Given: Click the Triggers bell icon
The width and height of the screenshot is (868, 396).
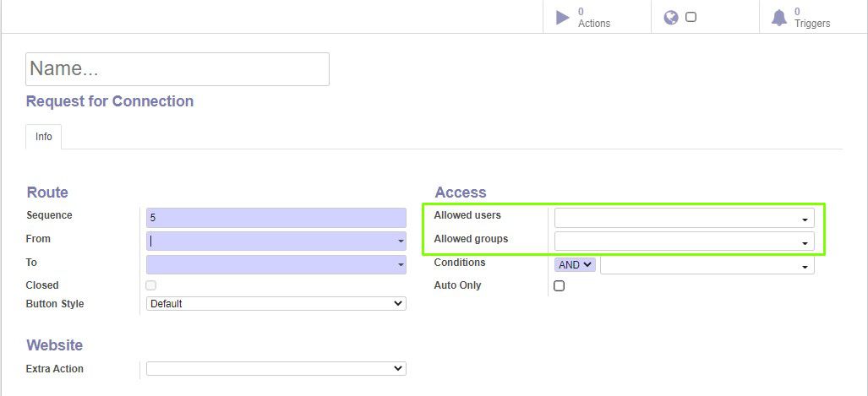Looking at the screenshot, I should pyautogui.click(x=779, y=18).
